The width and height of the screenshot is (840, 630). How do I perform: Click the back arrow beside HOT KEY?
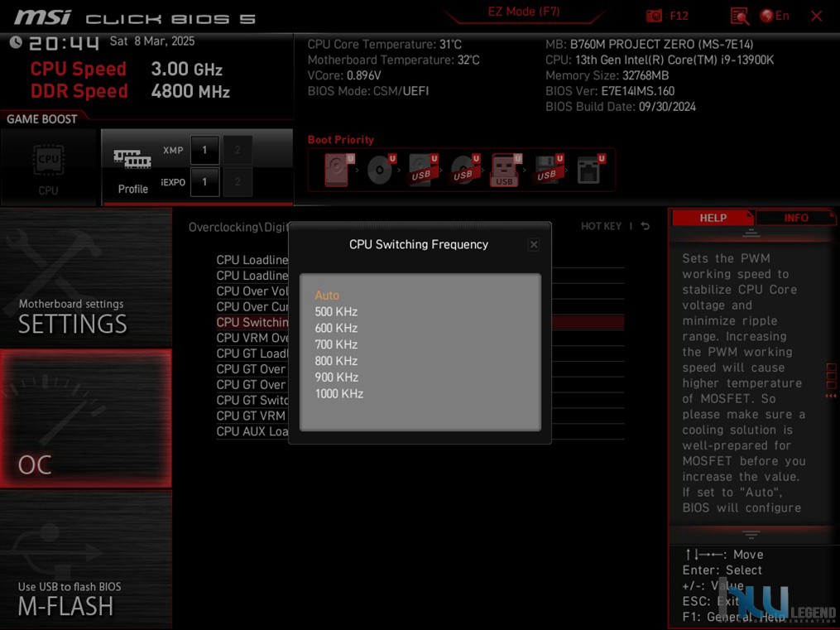[646, 227]
